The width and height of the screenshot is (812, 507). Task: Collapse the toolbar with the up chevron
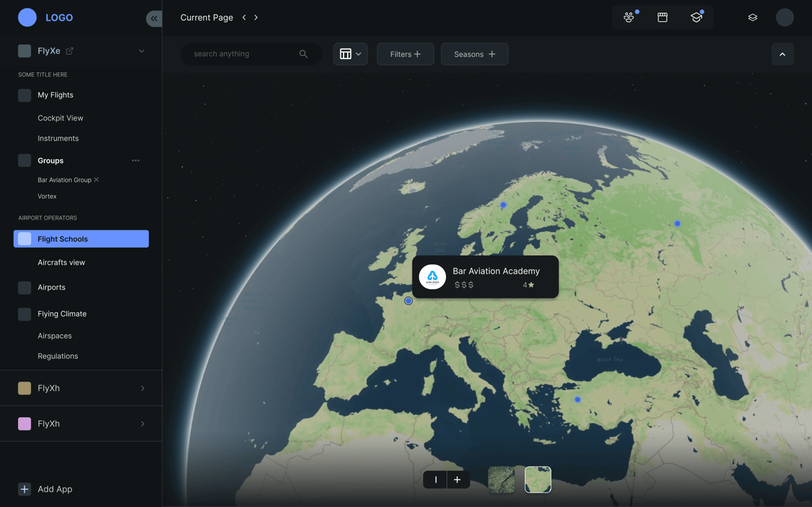[782, 54]
